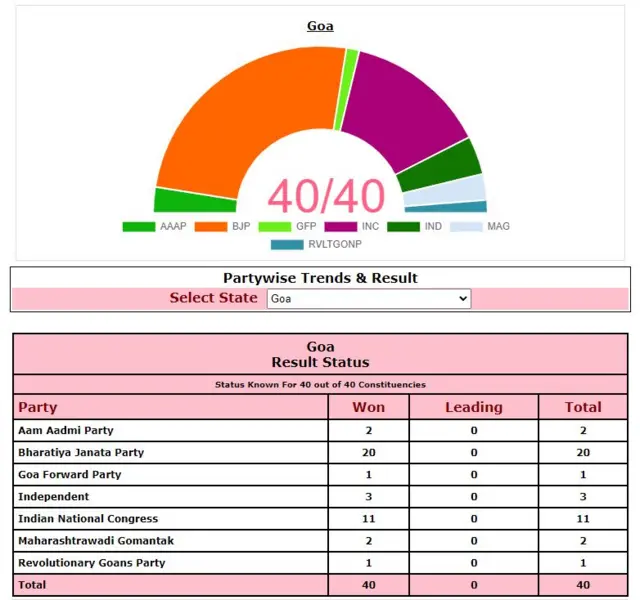This screenshot has width=640, height=600.
Task: Click the purple INC segment in chart
Action: 404,110
